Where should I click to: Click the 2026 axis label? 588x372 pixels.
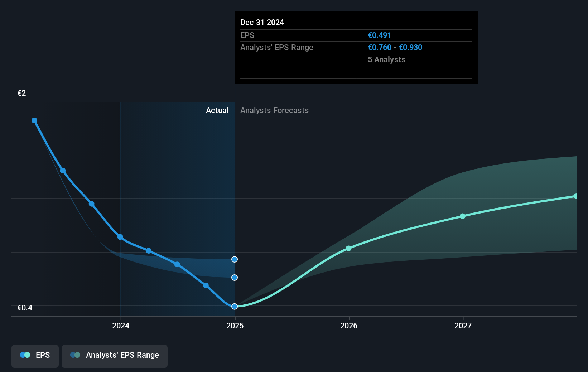pyautogui.click(x=349, y=325)
